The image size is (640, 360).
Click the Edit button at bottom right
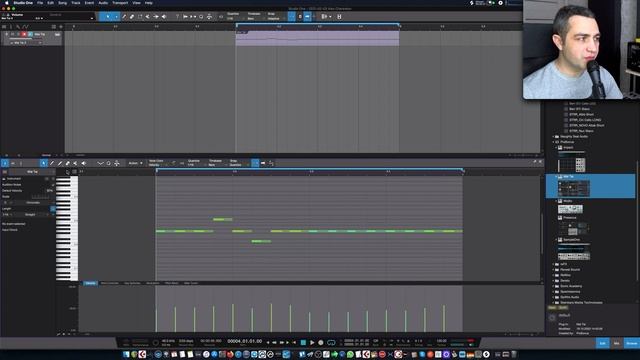pyautogui.click(x=602, y=343)
